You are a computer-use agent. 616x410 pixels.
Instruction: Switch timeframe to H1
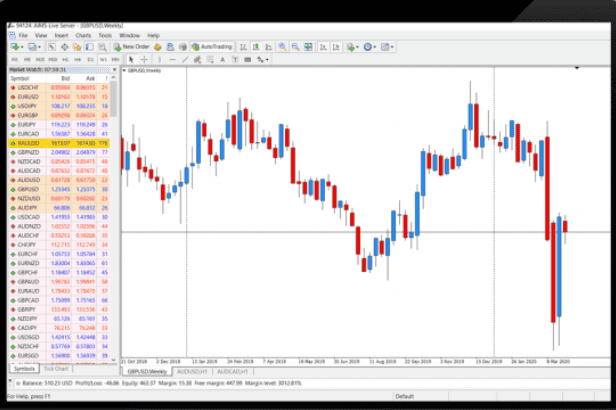tap(65, 59)
